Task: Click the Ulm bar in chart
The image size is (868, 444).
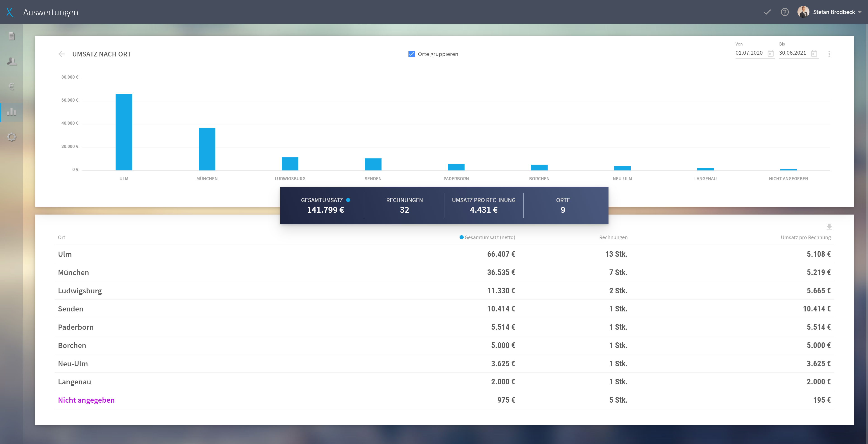Action: [x=124, y=132]
